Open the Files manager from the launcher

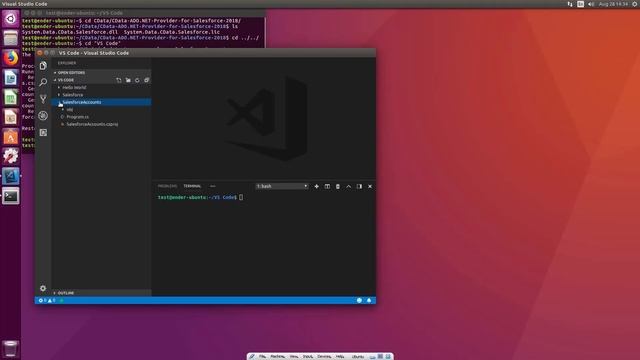pos(11,38)
